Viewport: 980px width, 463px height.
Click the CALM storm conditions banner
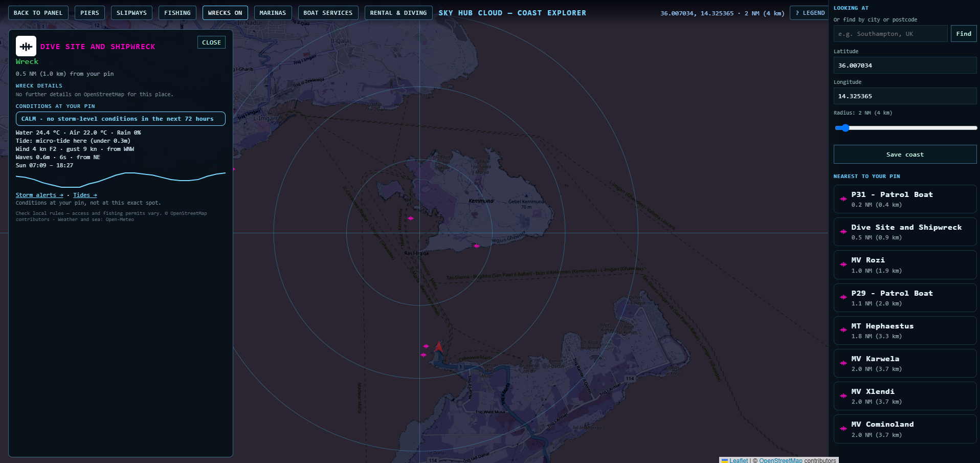(x=121, y=119)
